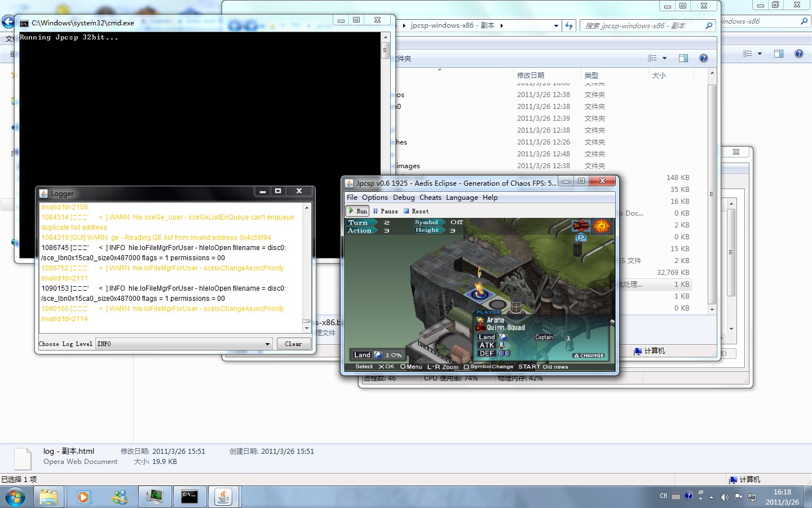Expand the Choose Log Level dropdown

point(267,344)
